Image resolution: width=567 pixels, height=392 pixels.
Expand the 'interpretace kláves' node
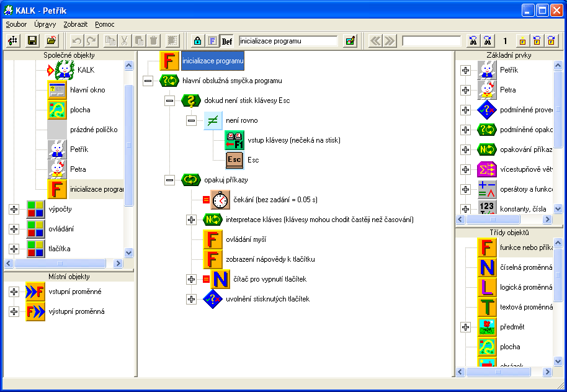(191, 220)
